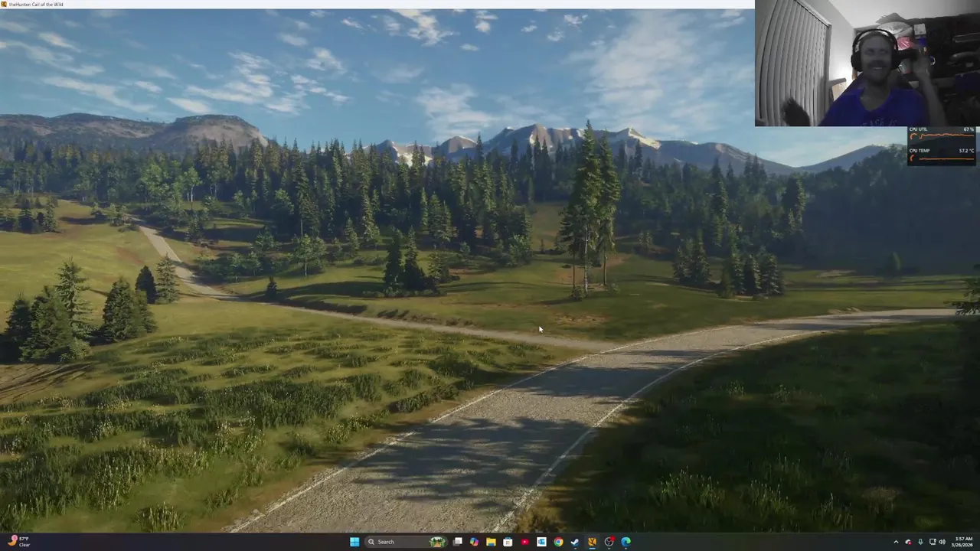Click theHunter Call of the Wild title

coord(36,5)
